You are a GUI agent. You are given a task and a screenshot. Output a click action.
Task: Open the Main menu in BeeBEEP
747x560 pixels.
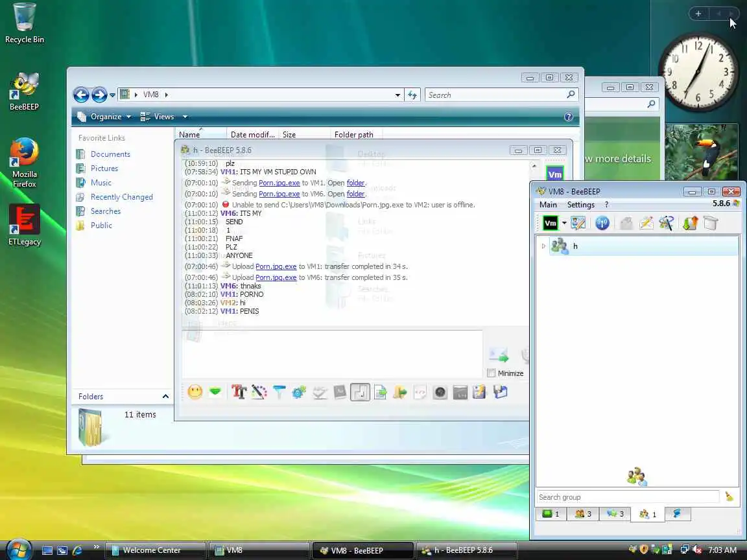pos(548,205)
